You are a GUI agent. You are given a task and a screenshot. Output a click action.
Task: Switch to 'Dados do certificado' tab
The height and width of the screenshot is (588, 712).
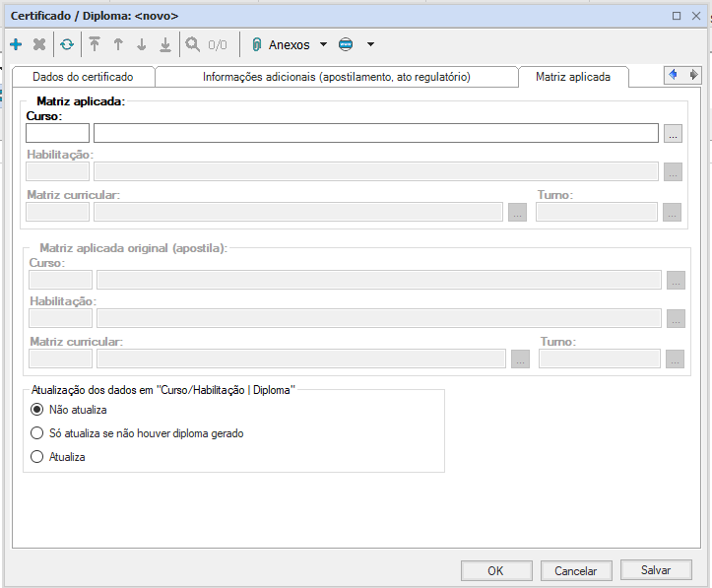point(82,77)
